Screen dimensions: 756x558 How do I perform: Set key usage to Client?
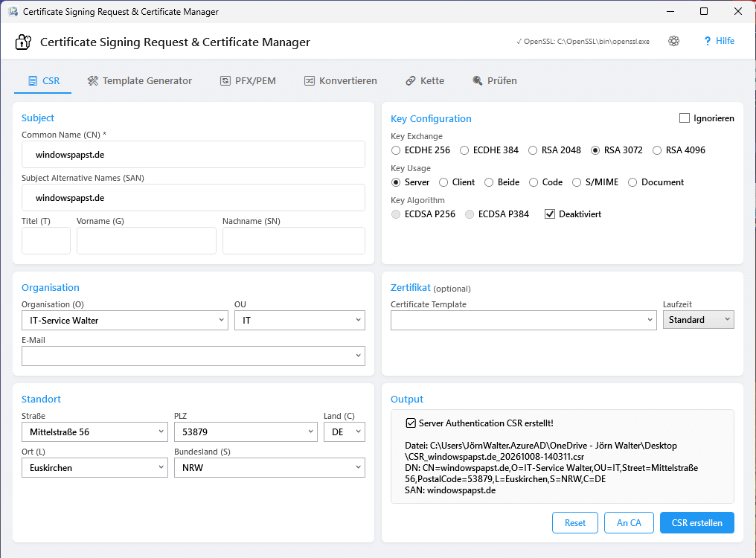coord(443,182)
